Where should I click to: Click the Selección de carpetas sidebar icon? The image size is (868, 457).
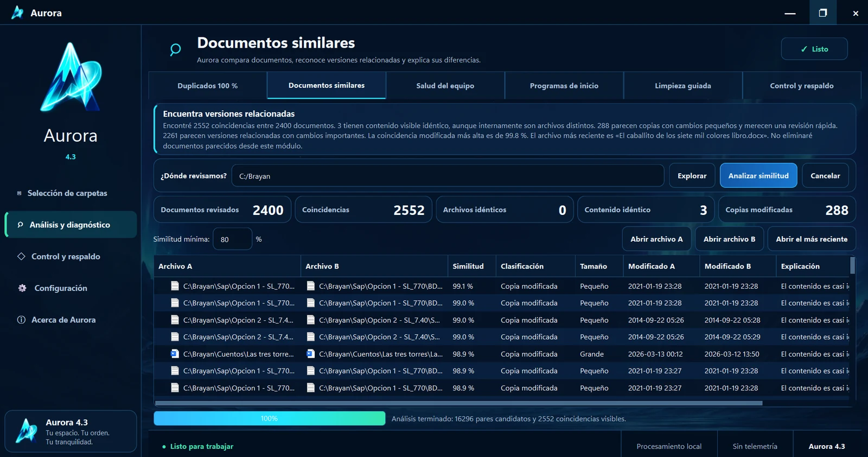pos(20,193)
